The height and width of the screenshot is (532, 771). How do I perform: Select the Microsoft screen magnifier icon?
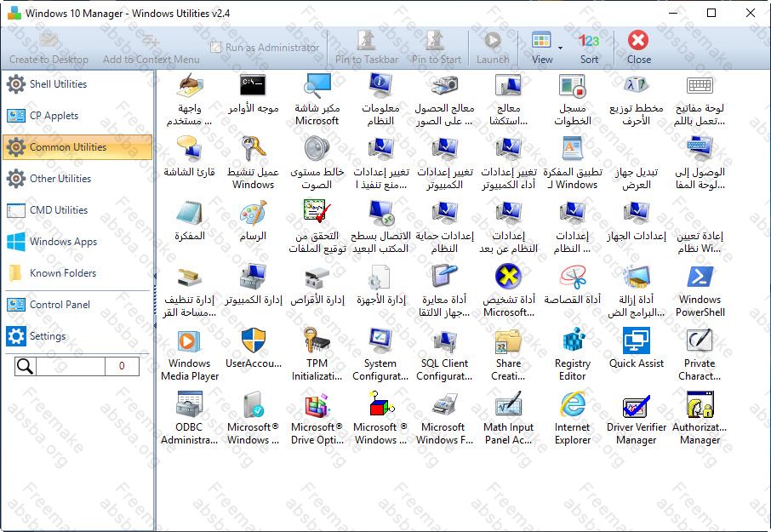pos(317,86)
